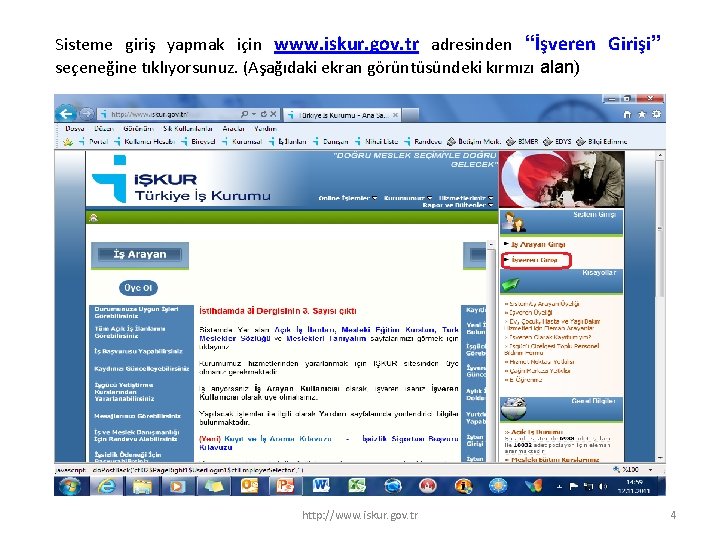Viewport: 720px width, 540px height.
Task: Open the Randevu bookmark
Action: (423, 141)
